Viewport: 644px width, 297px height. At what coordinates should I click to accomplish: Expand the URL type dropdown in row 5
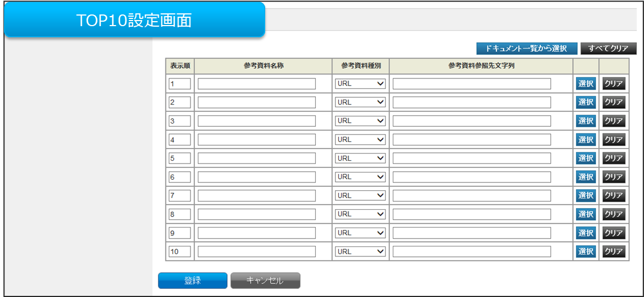click(360, 159)
